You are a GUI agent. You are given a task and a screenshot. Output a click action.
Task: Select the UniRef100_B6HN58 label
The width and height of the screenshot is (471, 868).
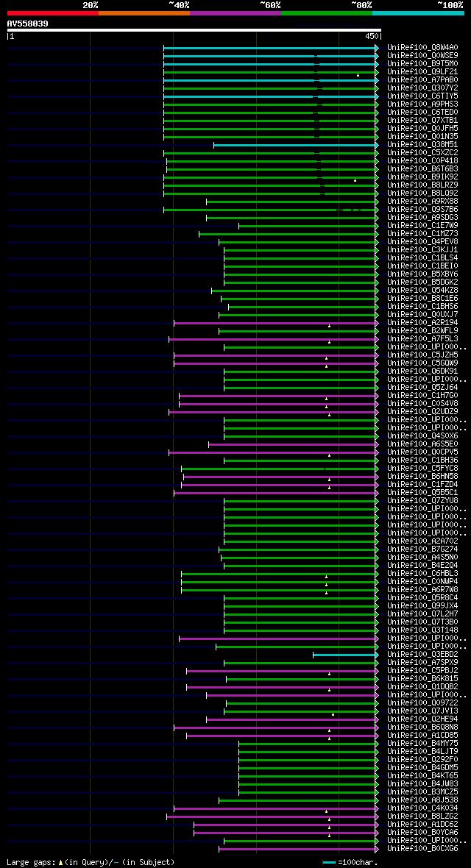[x=422, y=477]
